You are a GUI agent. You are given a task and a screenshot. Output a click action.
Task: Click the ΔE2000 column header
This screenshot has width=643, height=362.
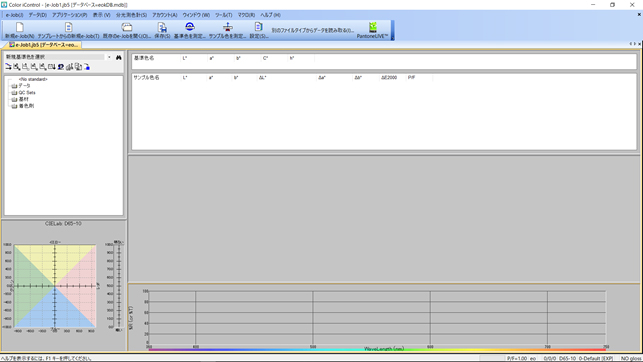[392, 77]
